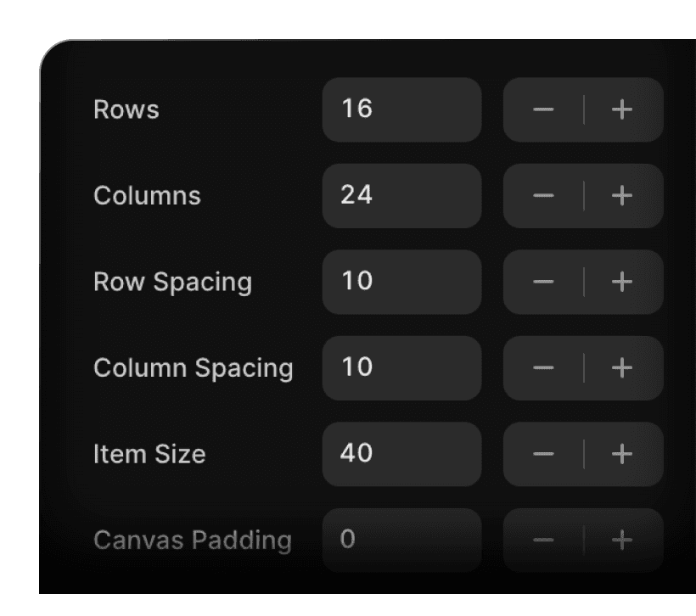
Task: Decrease the Row Spacing value
Action: (x=544, y=282)
